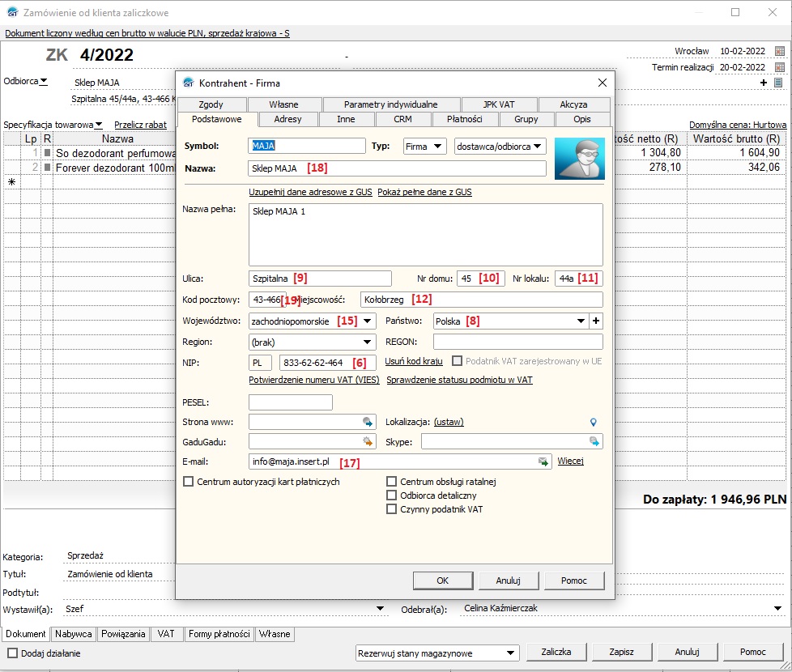
Task: Click the send e-mail icon
Action: (x=543, y=461)
